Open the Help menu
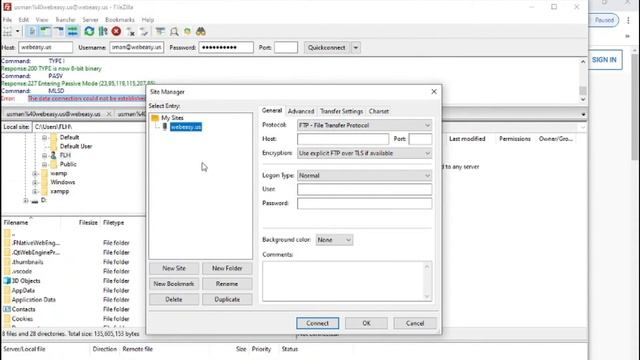The image size is (640, 360). (148, 20)
